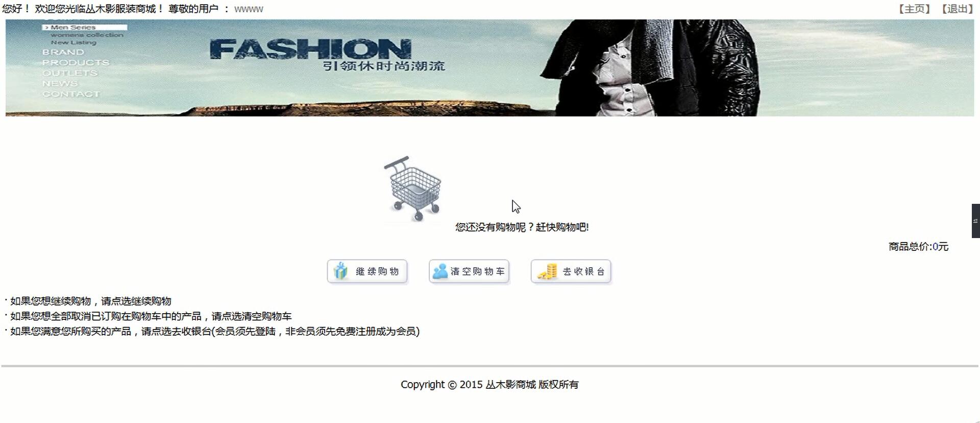980x423 pixels.
Task: Click the empty shopping cart image
Action: (413, 189)
